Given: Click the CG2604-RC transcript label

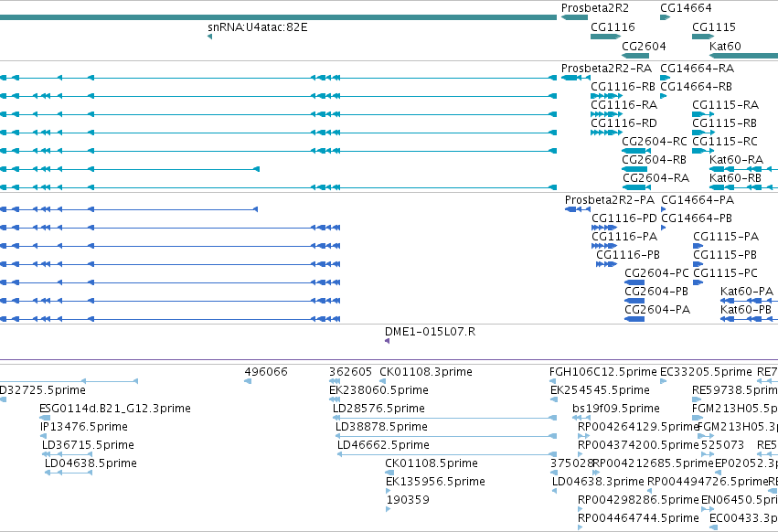Looking at the screenshot, I should pos(654,142).
